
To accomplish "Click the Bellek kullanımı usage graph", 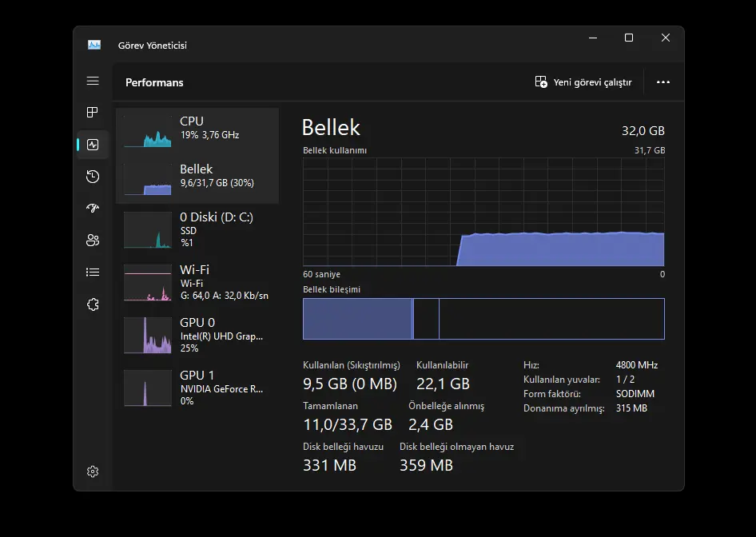I will 483,212.
